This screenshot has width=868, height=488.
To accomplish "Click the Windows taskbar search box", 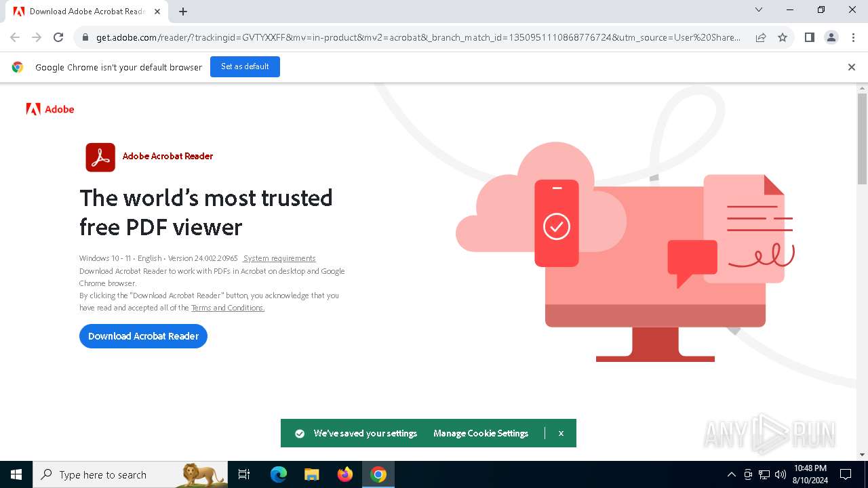I will click(x=131, y=474).
